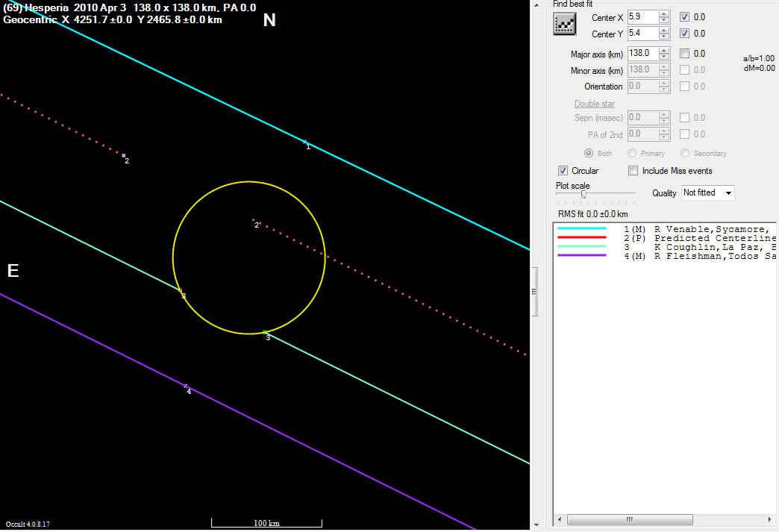Decrease Center X with the down arrow
Image resolution: width=779 pixels, height=532 pixels.
point(664,20)
